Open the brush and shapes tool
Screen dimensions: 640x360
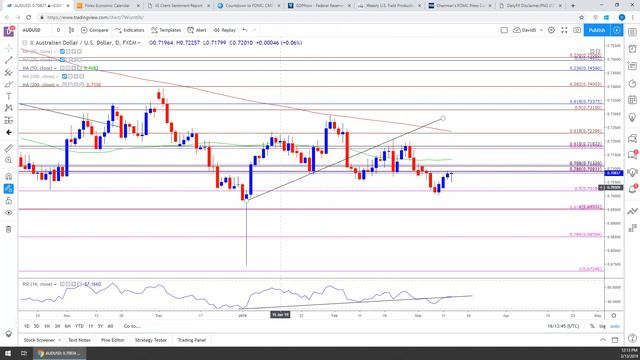(x=9, y=84)
